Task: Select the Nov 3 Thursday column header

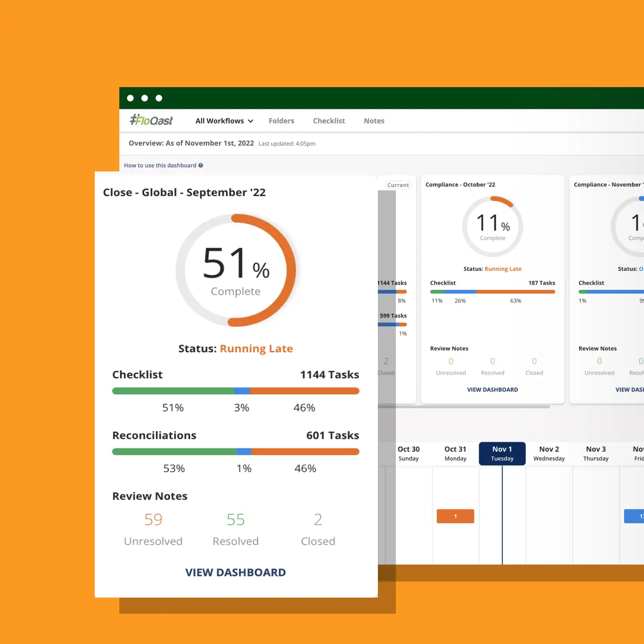Action: (596, 454)
